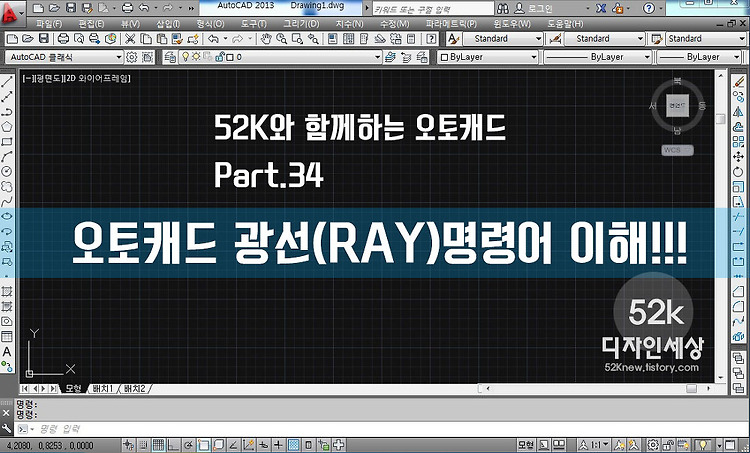This screenshot has width=750, height=453.
Task: Open the ByLayer color control swatch dropdown
Action: point(488,57)
